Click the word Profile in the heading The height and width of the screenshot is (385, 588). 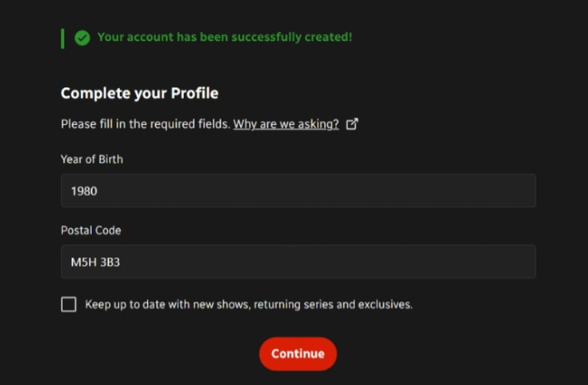194,93
